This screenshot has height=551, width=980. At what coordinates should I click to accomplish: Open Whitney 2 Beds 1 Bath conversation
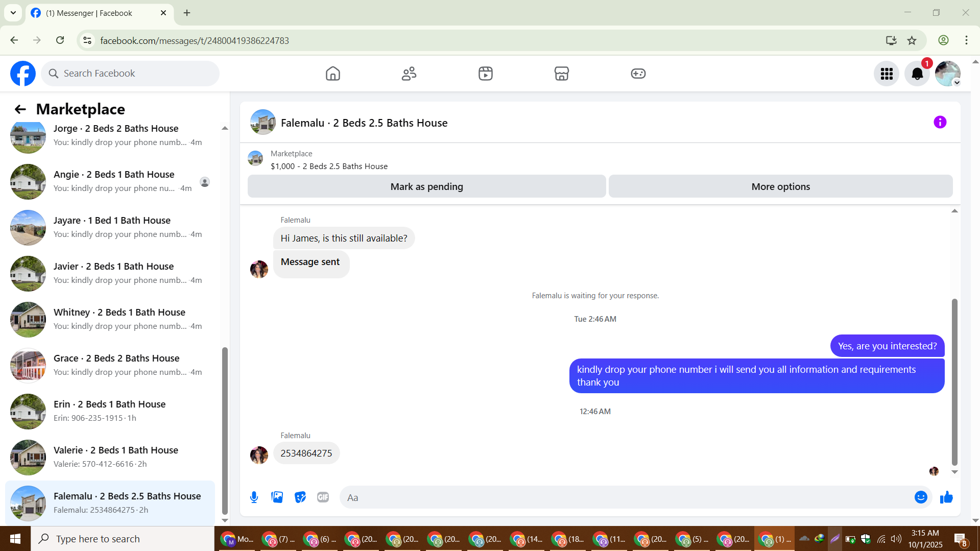coord(110,320)
